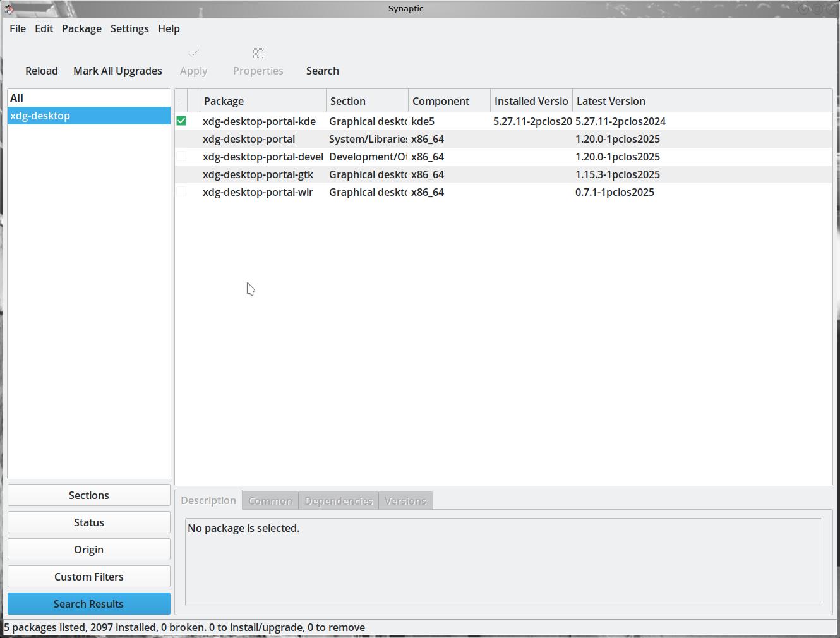Select the xdg-desktop-portal-gtk package name
Image resolution: width=840 pixels, height=638 pixels.
click(258, 174)
